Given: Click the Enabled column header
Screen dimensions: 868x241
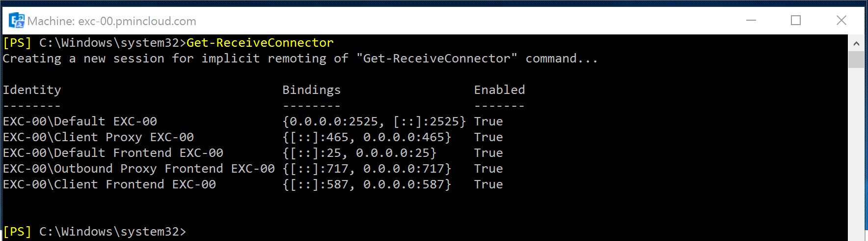Looking at the screenshot, I should click(499, 90).
